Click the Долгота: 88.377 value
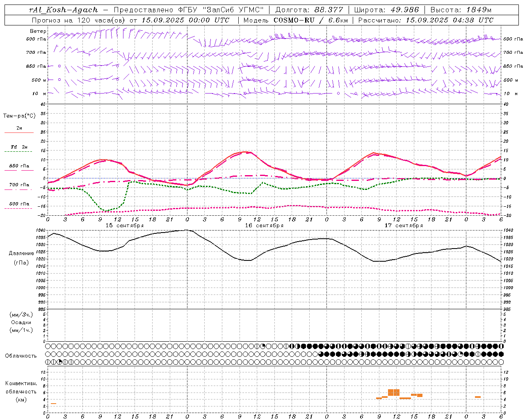525x420 pixels. click(x=309, y=10)
